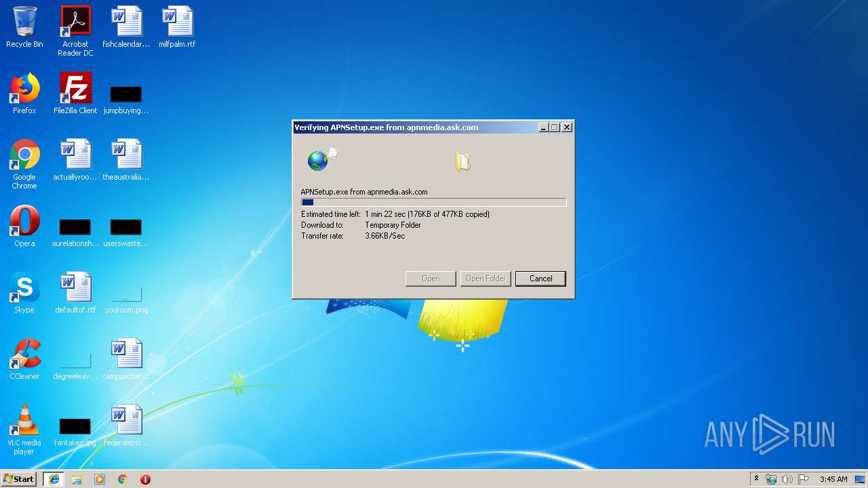Image resolution: width=868 pixels, height=488 pixels.
Task: Show hidden system tray icons
Action: coord(757,479)
